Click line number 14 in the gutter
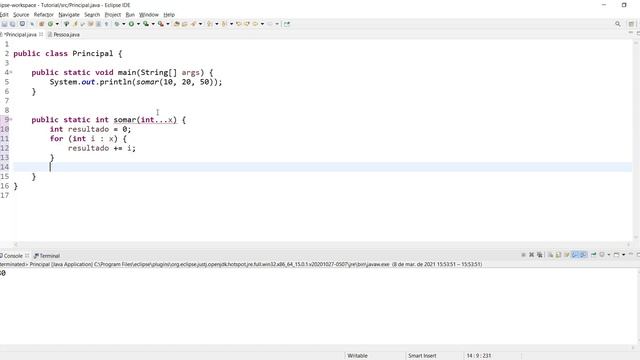Screen dimensions: 640x360 click(x=4, y=167)
